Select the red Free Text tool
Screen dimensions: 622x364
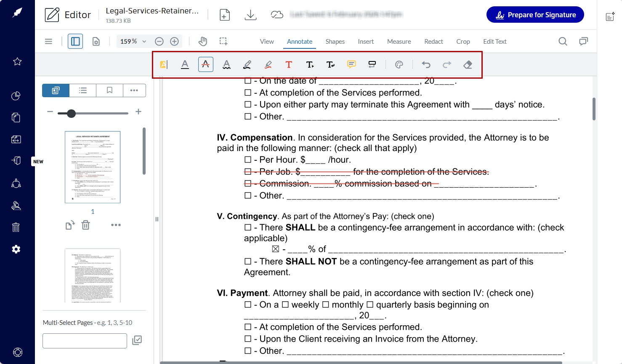tap(289, 64)
